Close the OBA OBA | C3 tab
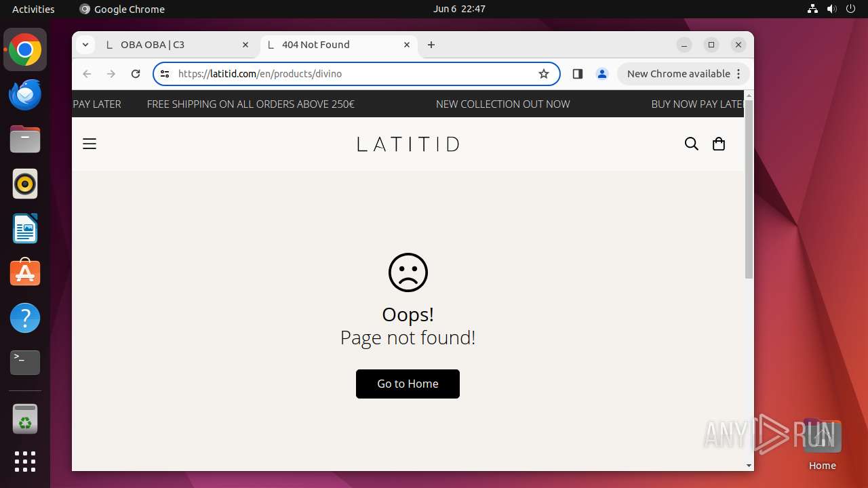 pyautogui.click(x=245, y=45)
